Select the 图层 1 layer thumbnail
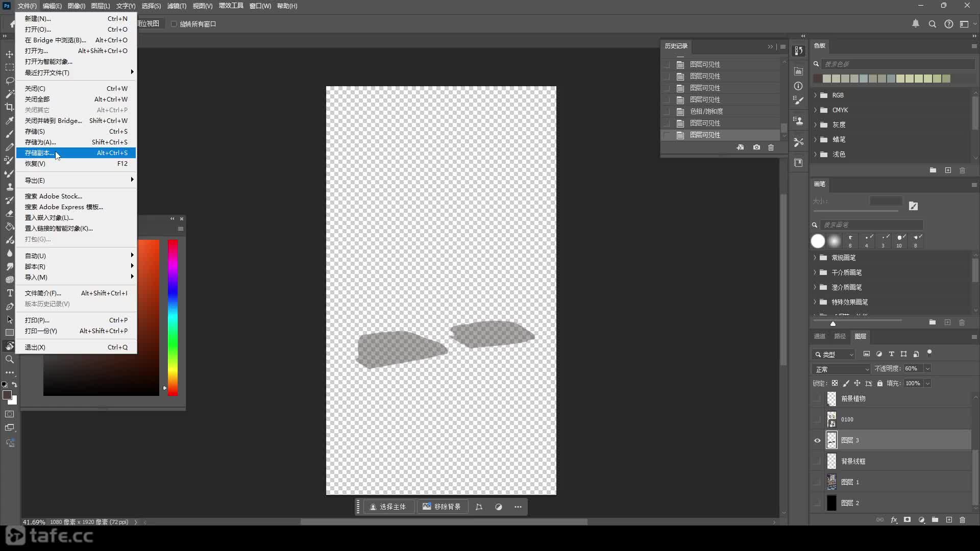Image resolution: width=980 pixels, height=551 pixels. click(x=831, y=482)
